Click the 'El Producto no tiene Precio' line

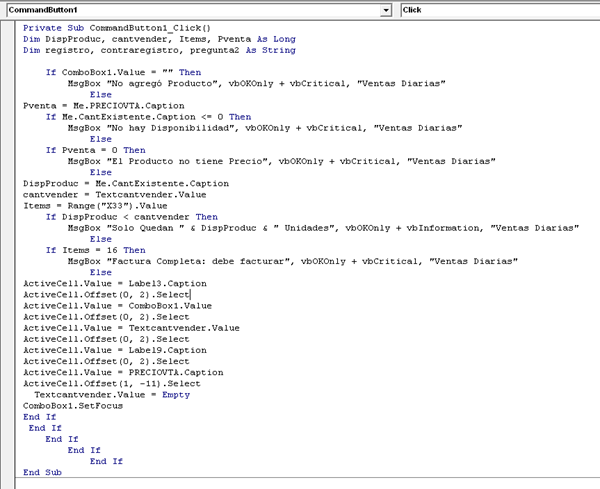pyautogui.click(x=282, y=161)
